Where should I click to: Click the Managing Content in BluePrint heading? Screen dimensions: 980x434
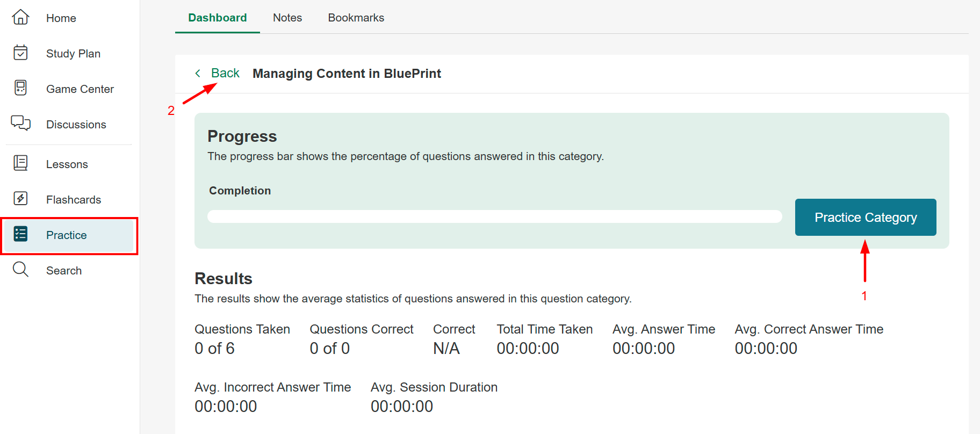pos(347,74)
